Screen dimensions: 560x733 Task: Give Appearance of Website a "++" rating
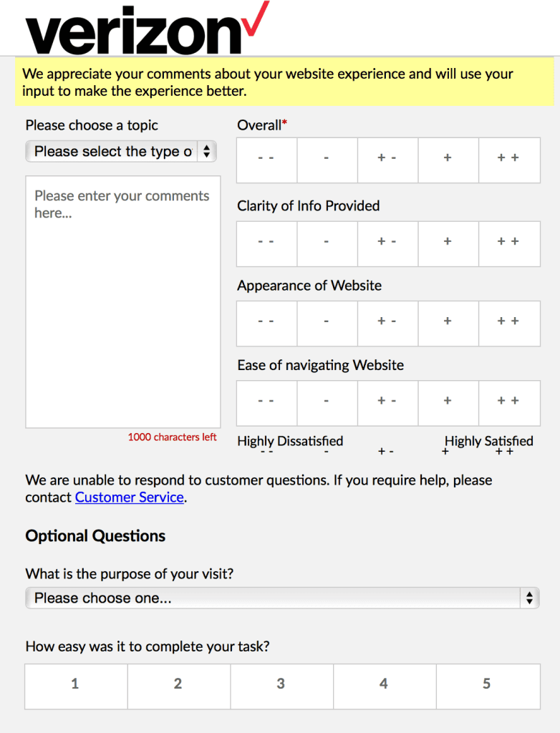[509, 324]
